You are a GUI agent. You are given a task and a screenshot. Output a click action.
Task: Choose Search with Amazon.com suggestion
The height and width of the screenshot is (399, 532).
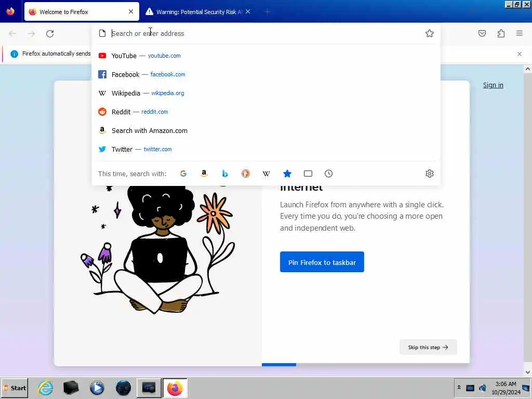pyautogui.click(x=266, y=130)
